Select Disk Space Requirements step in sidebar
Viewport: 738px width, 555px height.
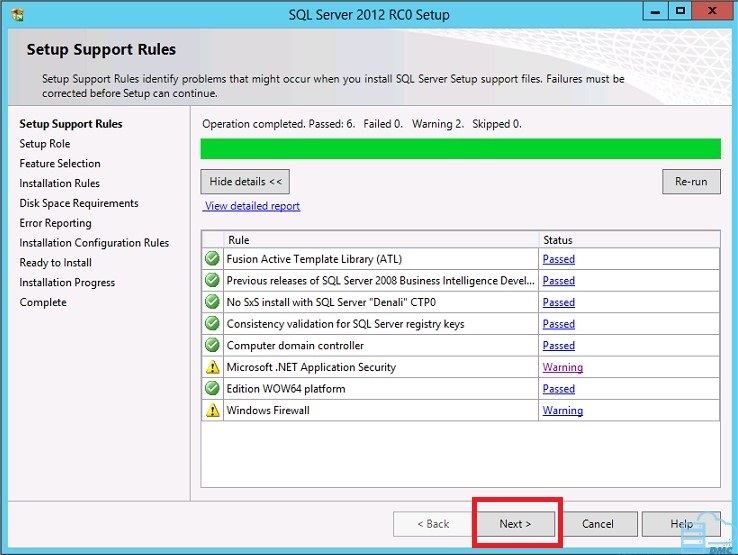79,203
